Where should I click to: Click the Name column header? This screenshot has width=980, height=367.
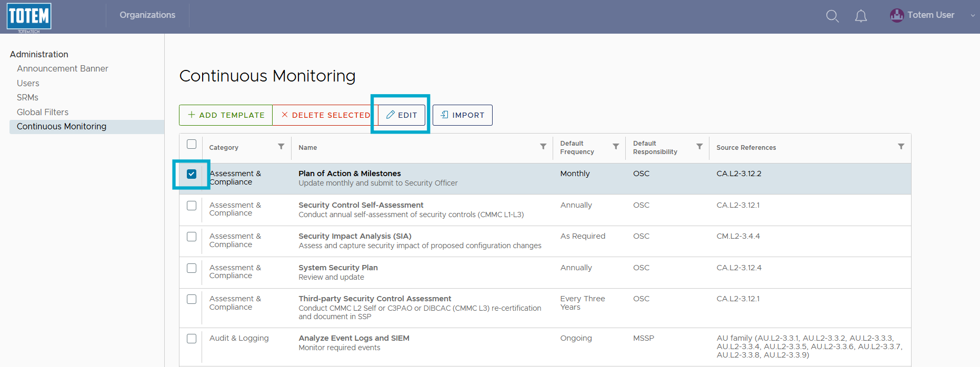click(308, 148)
